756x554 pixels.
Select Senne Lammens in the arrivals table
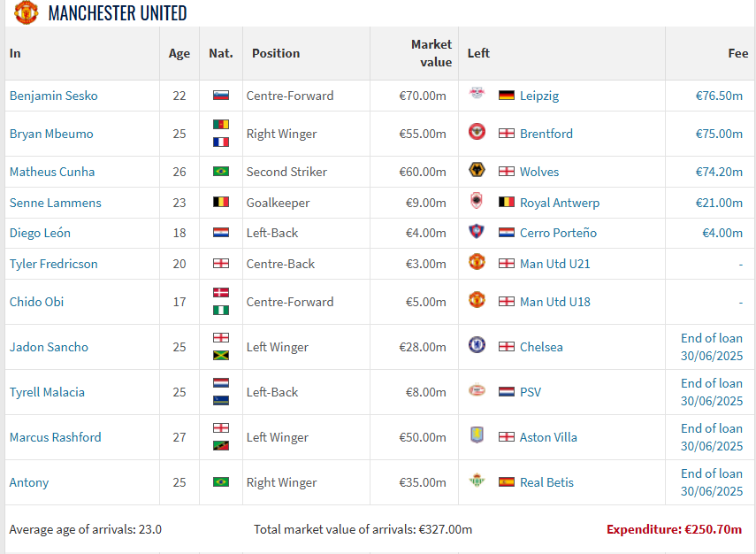click(56, 203)
